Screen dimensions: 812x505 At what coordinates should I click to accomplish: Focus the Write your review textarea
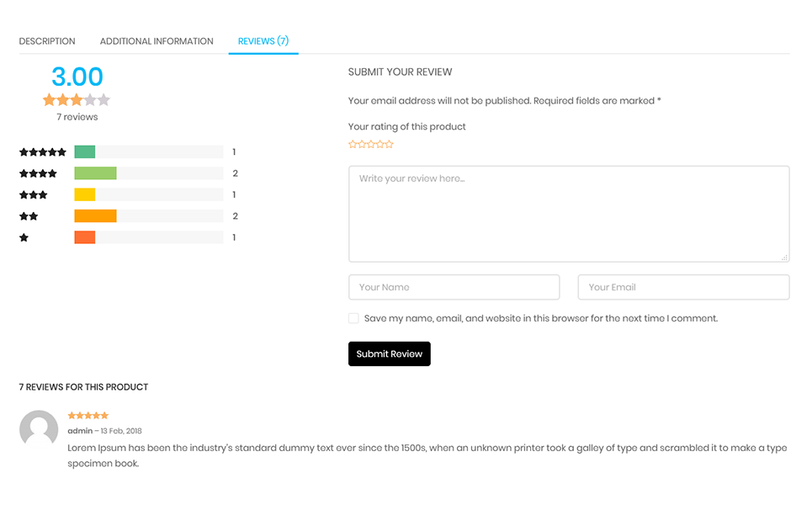pos(569,214)
